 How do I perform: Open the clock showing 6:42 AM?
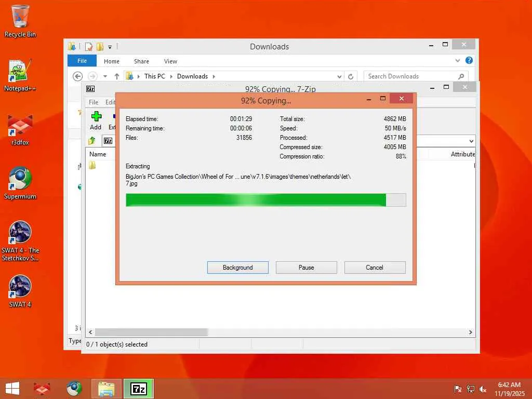tap(509, 389)
